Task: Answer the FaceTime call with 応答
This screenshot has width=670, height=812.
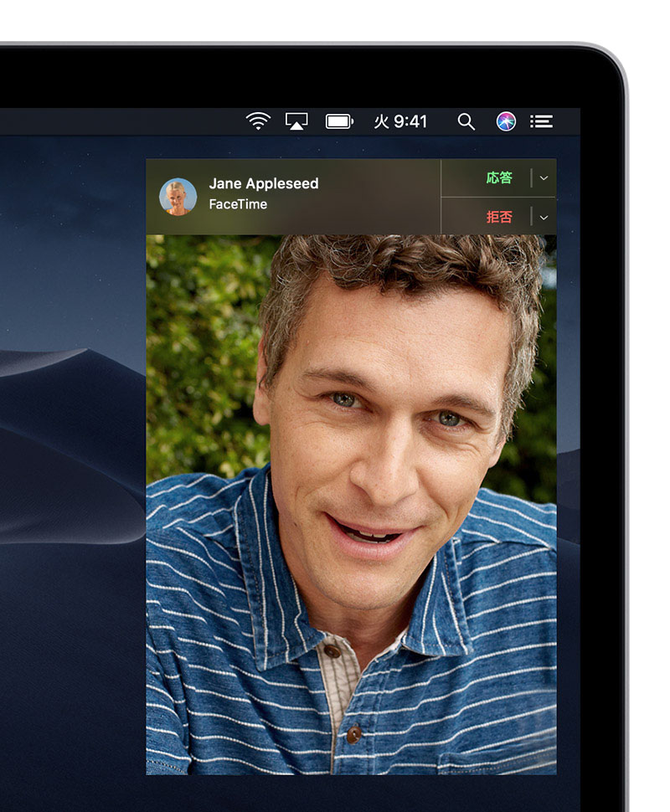Action: 499,178
